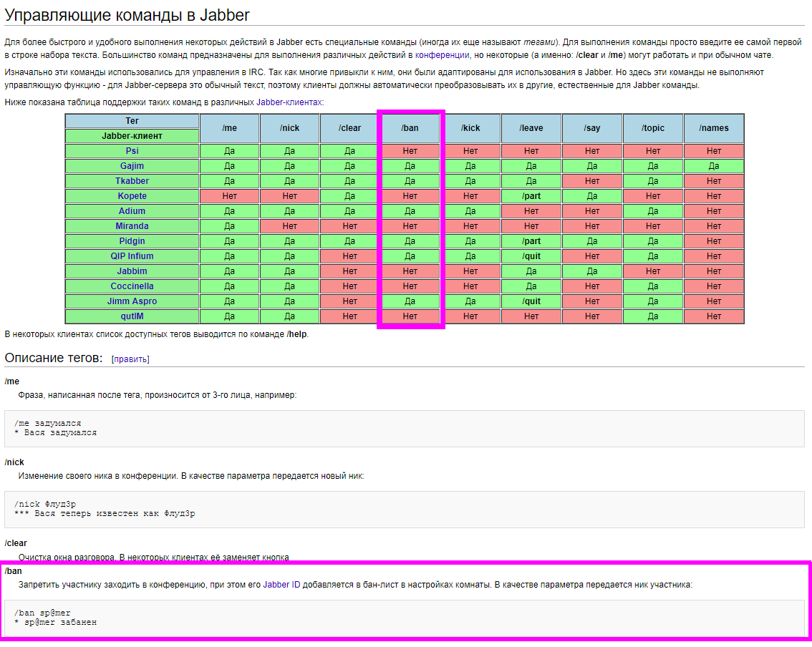Screen dimensions: 812x647
Task: Click the page title Управляющие команды в Jabber
Action: (x=127, y=14)
